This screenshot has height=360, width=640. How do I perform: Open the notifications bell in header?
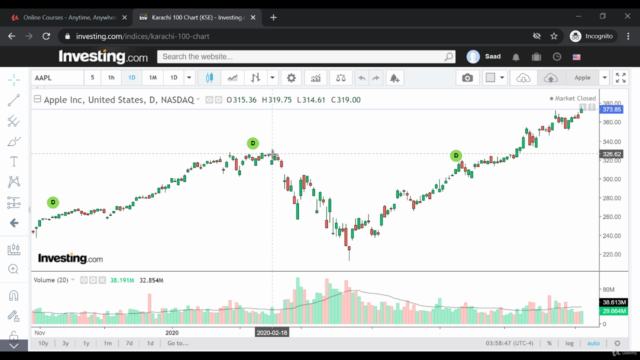click(516, 57)
